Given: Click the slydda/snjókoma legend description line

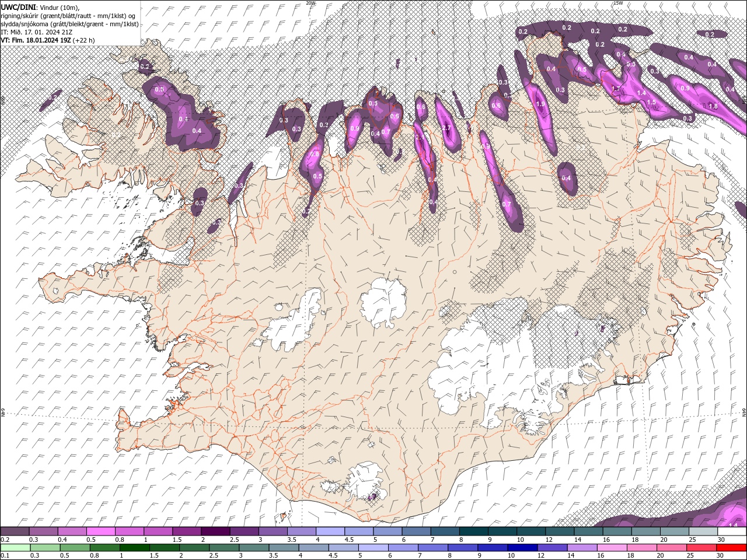Looking at the screenshot, I should tap(69, 24).
